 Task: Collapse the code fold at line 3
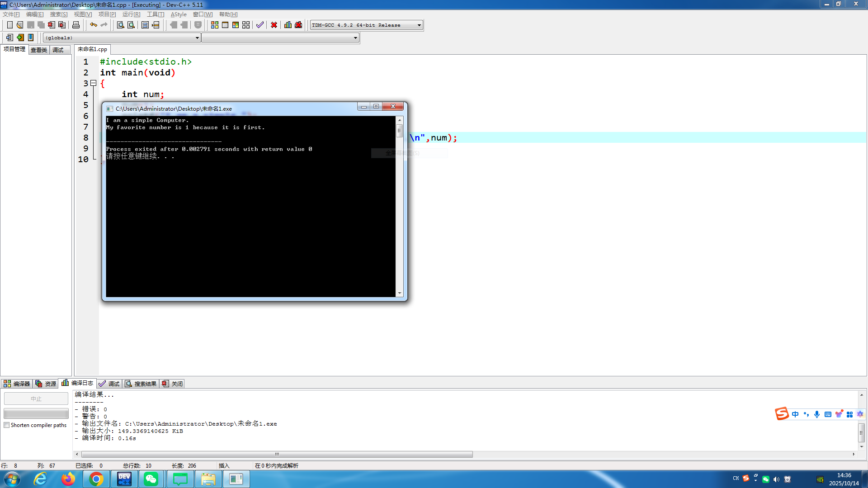[x=94, y=83]
